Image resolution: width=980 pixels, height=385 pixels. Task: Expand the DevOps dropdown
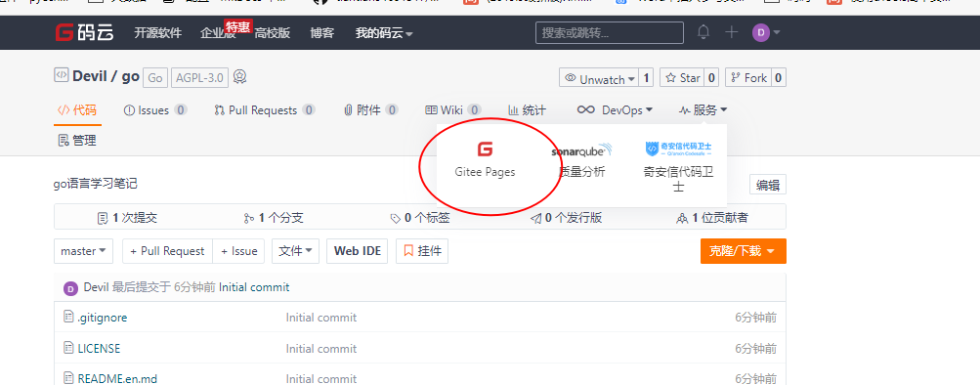pyautogui.click(x=615, y=110)
